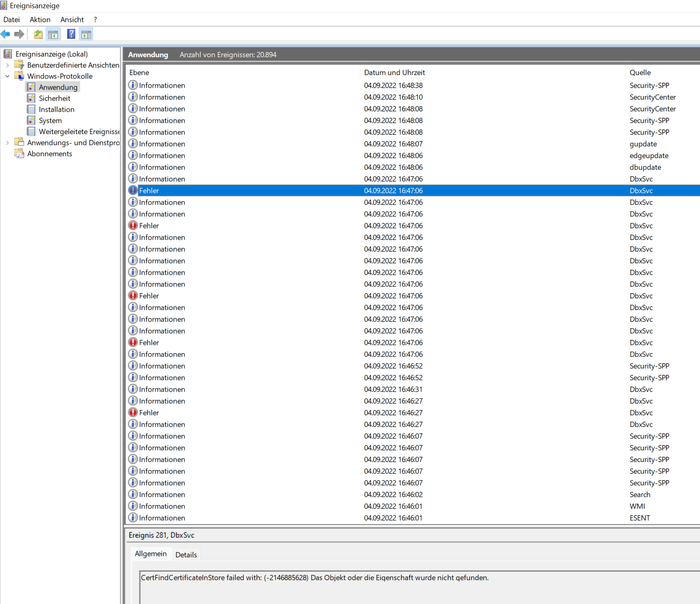700x604 pixels.
Task: Click error icon of 16:46:27 Fehler event
Action: point(133,413)
